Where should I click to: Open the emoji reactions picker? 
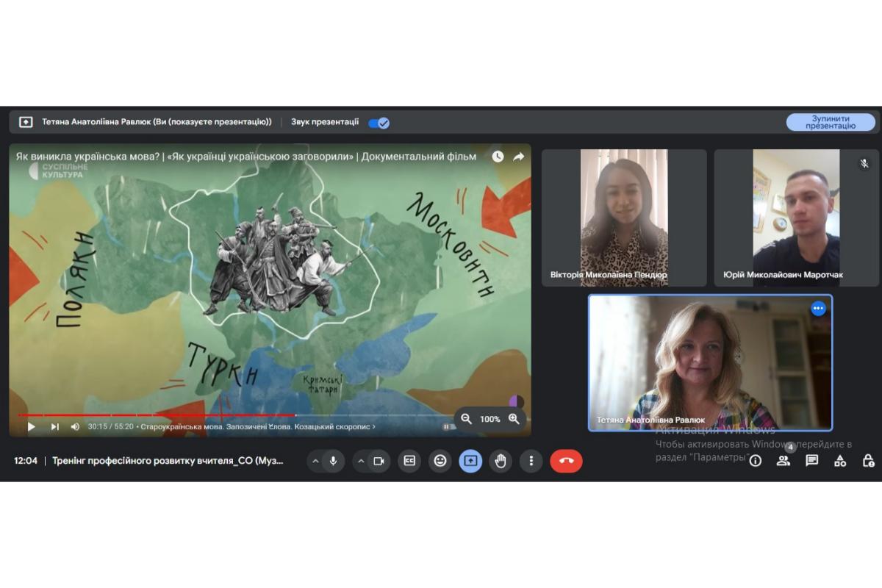click(x=440, y=461)
